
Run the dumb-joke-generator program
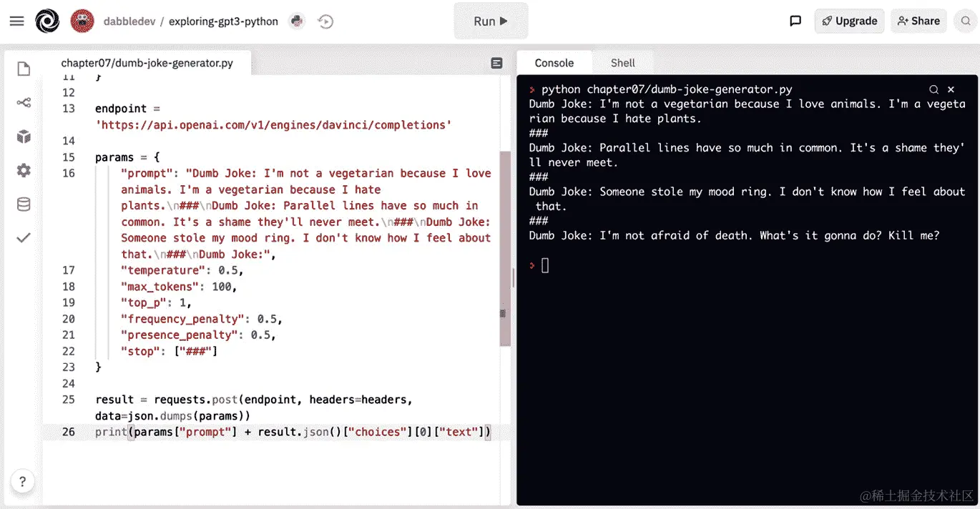491,21
